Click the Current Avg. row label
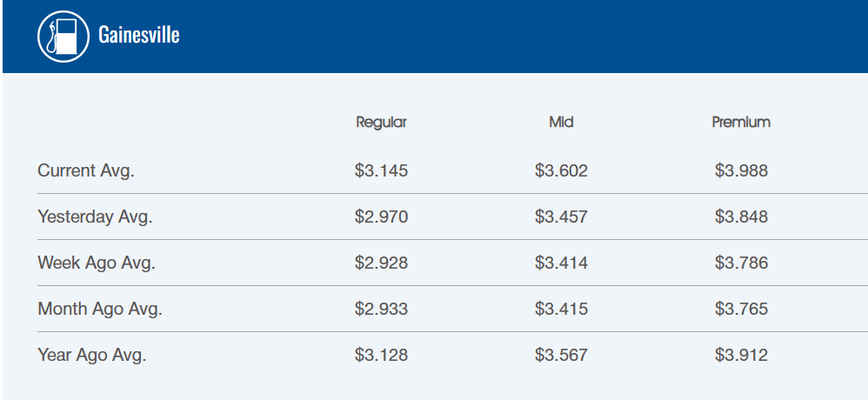The width and height of the screenshot is (868, 400). click(x=86, y=170)
